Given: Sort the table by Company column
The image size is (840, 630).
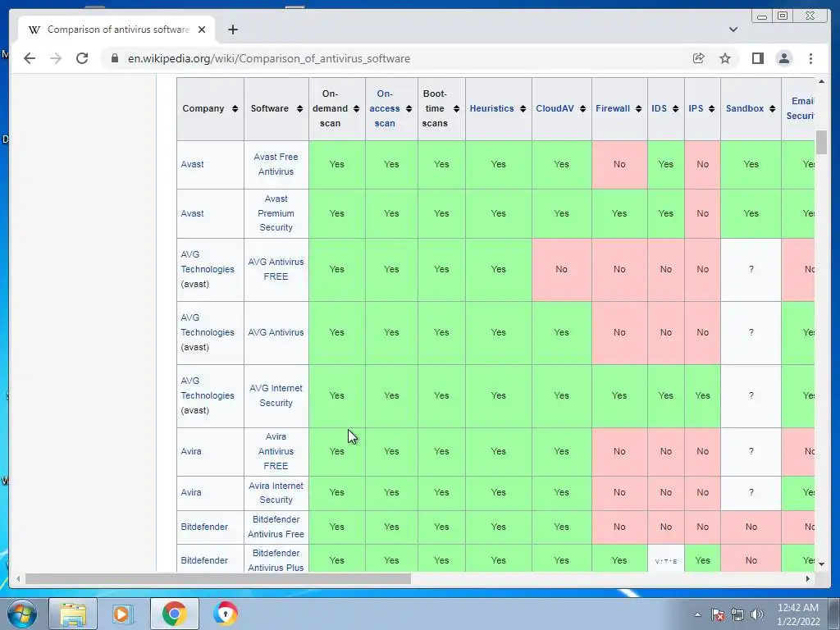Looking at the screenshot, I should click(x=235, y=109).
